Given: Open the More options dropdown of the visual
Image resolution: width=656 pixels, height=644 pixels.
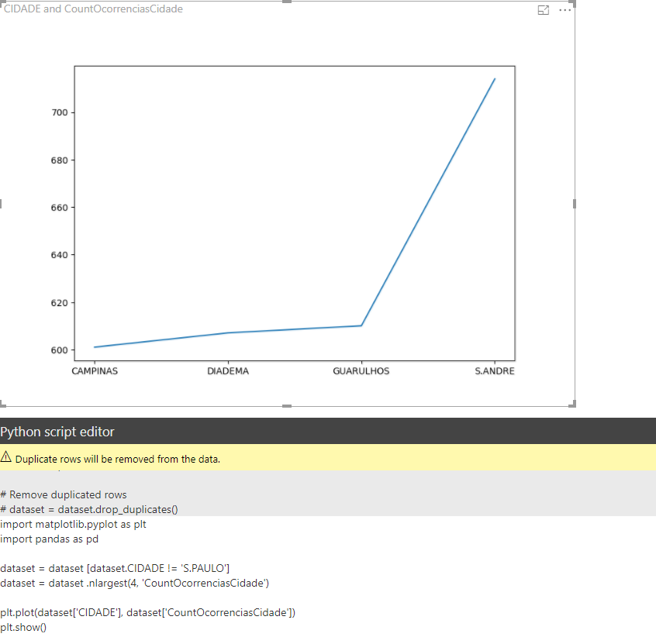Looking at the screenshot, I should 565,10.
